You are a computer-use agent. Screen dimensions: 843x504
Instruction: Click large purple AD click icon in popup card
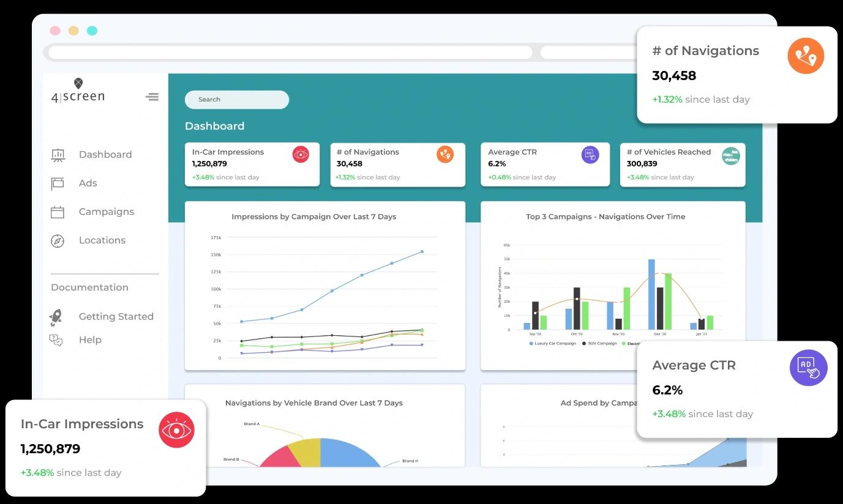[809, 367]
